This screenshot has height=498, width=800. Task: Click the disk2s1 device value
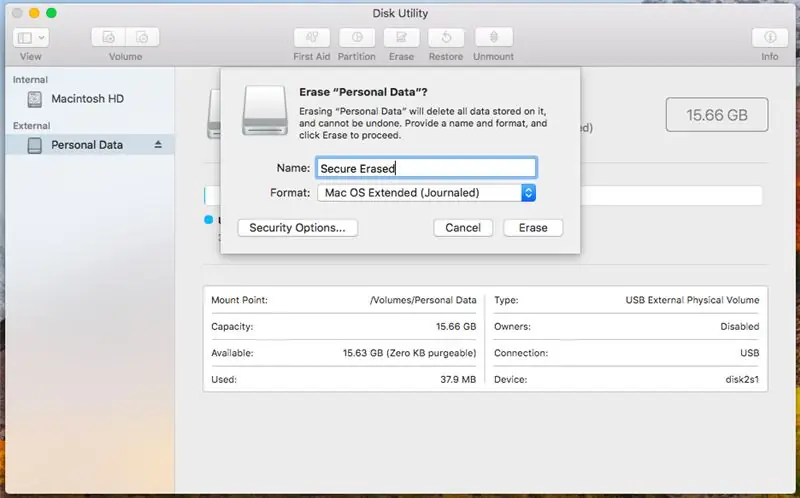742,380
